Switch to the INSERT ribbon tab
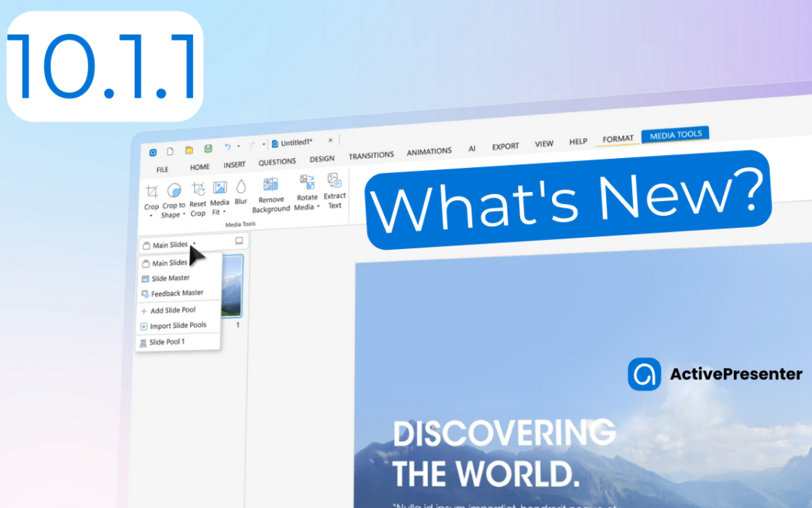The height and width of the screenshot is (508, 812). (235, 165)
